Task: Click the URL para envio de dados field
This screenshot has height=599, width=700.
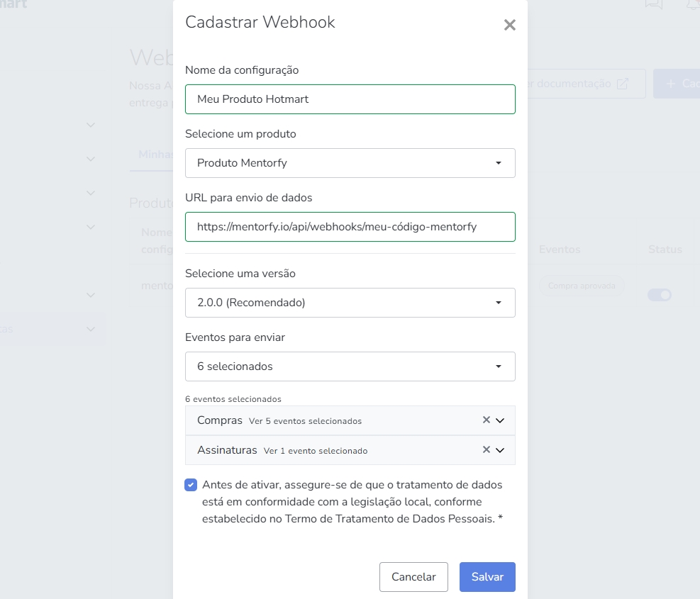Action: 350,227
